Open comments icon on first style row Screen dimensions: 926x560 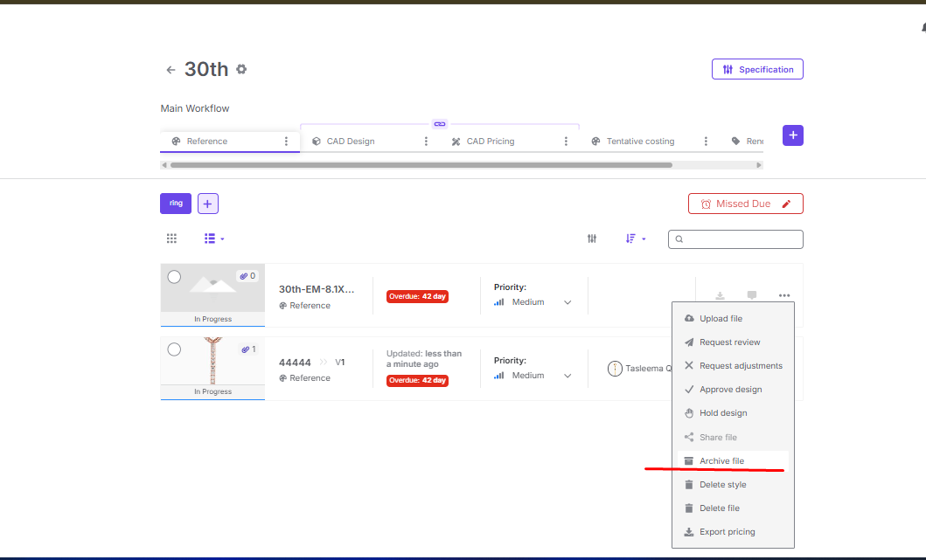751,296
